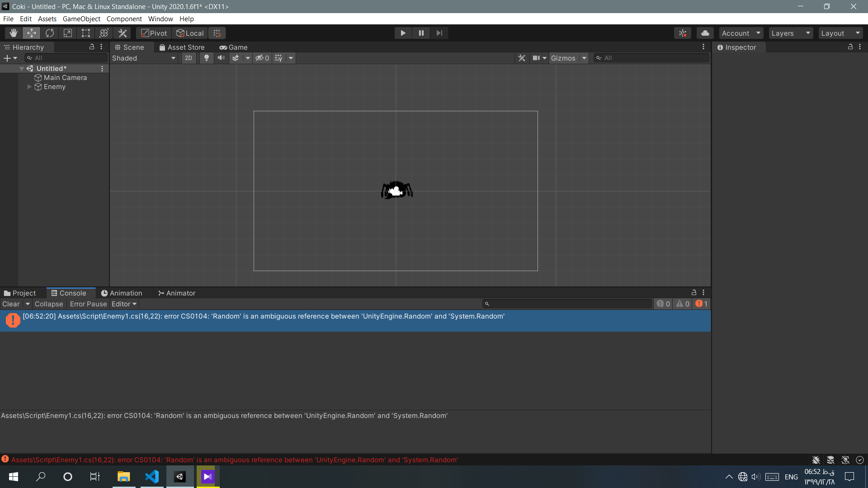The width and height of the screenshot is (868, 488).
Task: Open the cloud services icon
Action: [x=705, y=33]
